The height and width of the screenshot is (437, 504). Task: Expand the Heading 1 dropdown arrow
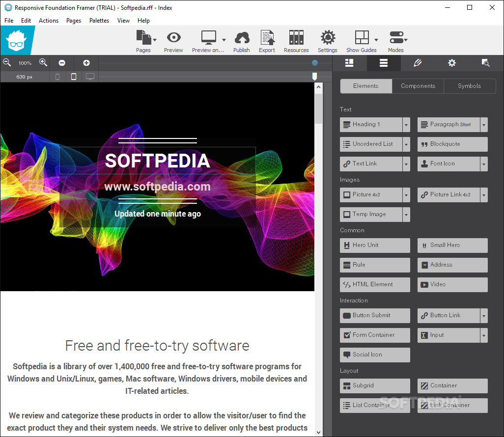click(406, 125)
